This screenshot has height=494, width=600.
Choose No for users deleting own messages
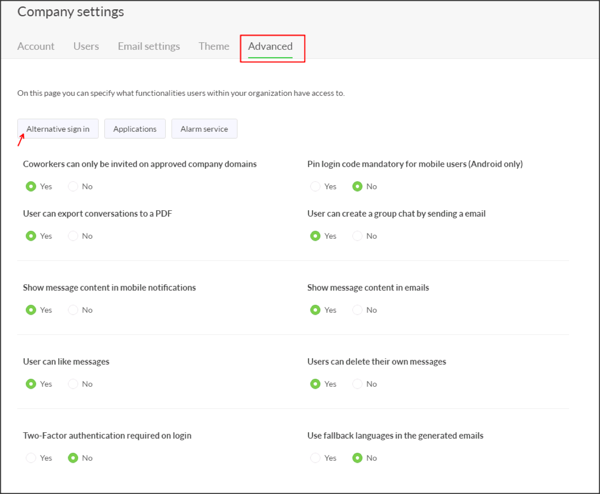[x=357, y=383]
